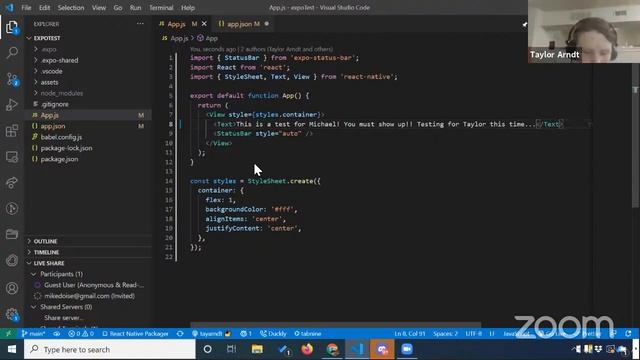The image size is (640, 360).
Task: Open the Windows Start menu
Action: pos(12,349)
